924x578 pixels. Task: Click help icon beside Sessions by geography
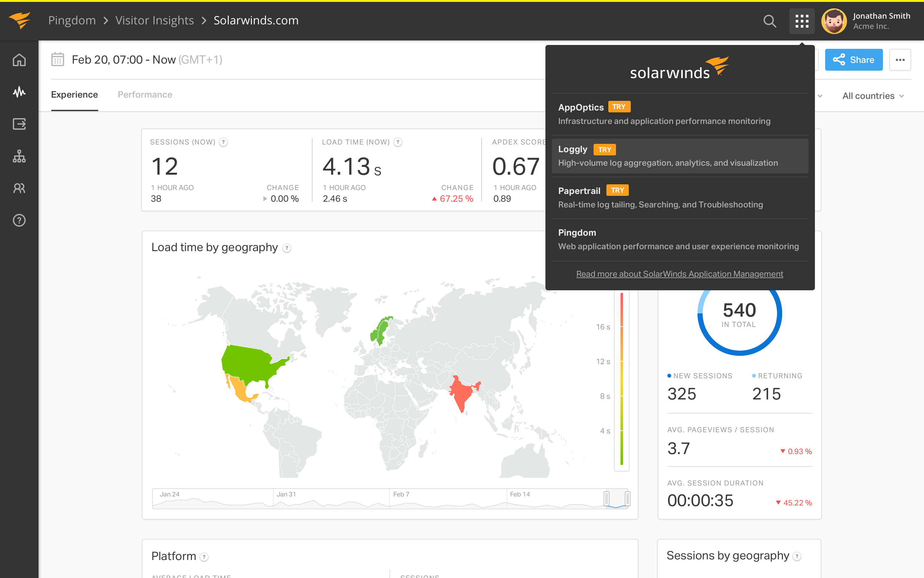(797, 556)
